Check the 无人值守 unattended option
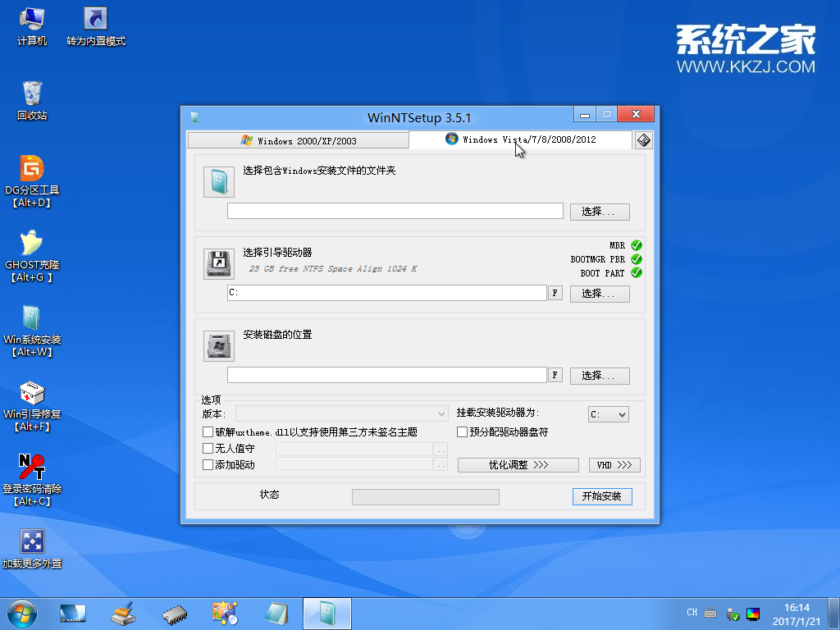Viewport: 840px width, 630px height. coord(207,449)
